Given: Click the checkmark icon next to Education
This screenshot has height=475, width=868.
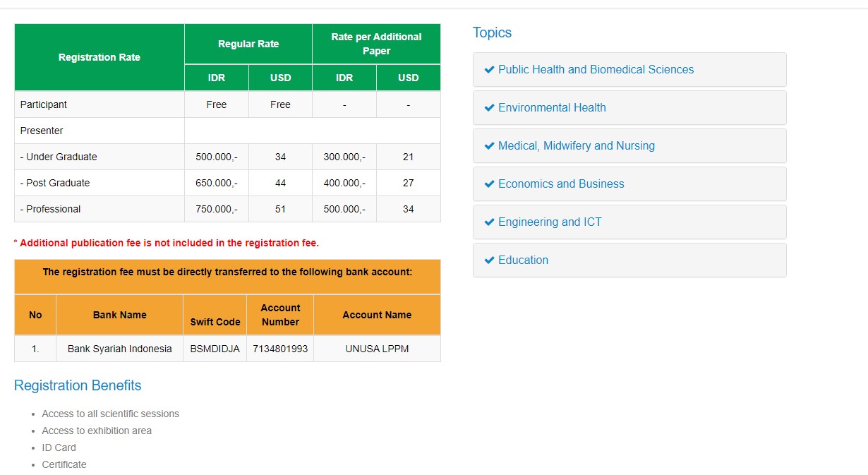Looking at the screenshot, I should click(x=489, y=260).
